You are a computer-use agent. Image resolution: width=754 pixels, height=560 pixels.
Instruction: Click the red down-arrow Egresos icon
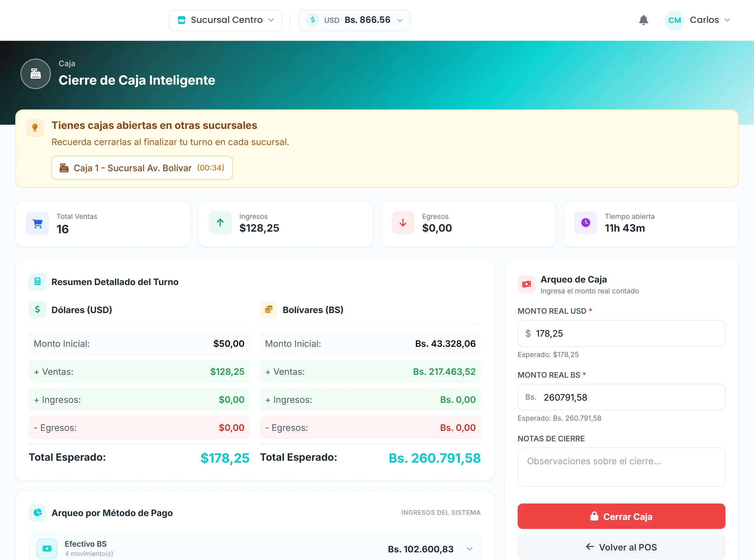pos(403,223)
